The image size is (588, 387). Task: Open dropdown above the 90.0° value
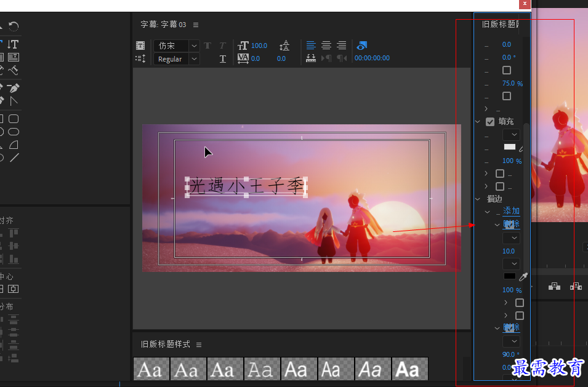(511, 341)
